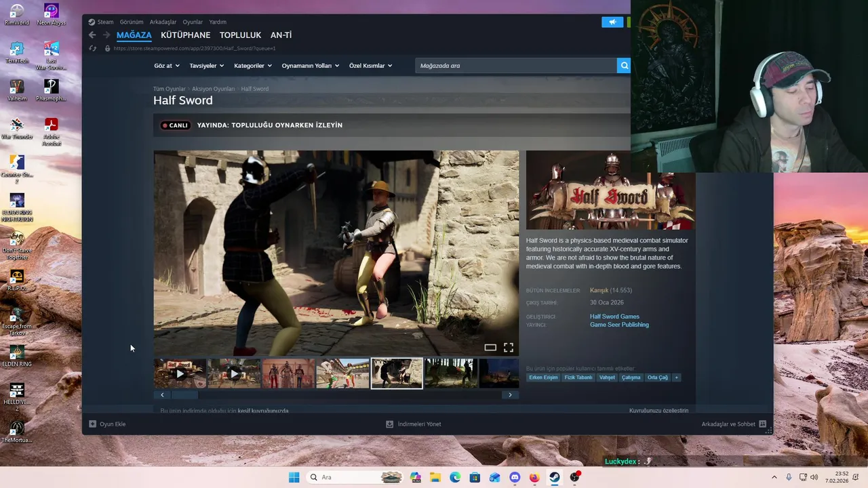Open the AN-Tİ profile tab
The width and height of the screenshot is (868, 488).
point(281,35)
